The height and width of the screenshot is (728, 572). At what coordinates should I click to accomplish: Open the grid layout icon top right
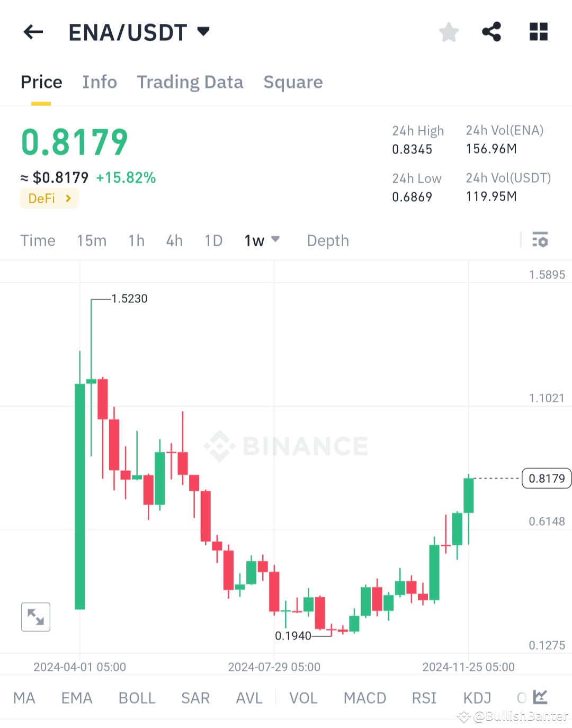[x=538, y=32]
